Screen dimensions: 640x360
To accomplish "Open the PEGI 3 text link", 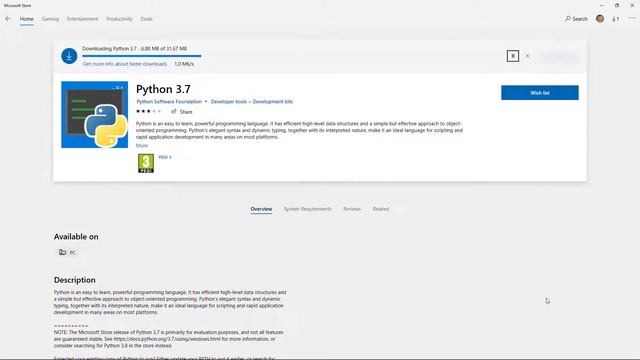I will (x=165, y=157).
